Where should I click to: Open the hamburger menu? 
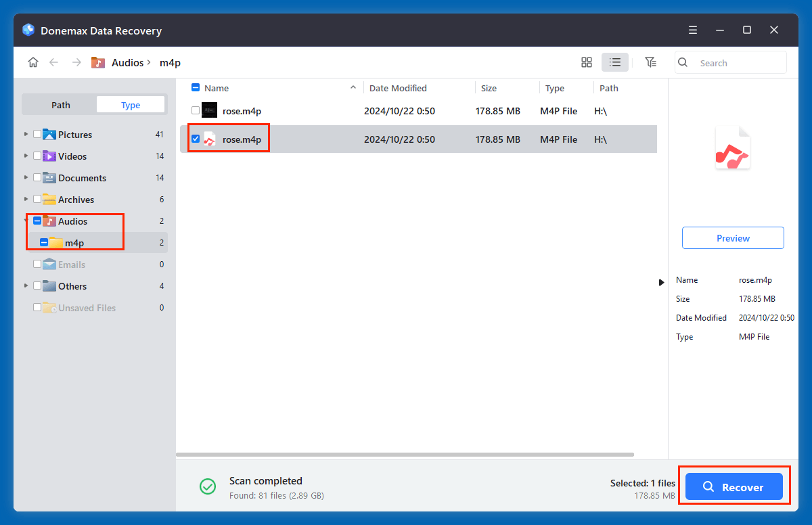pos(692,30)
